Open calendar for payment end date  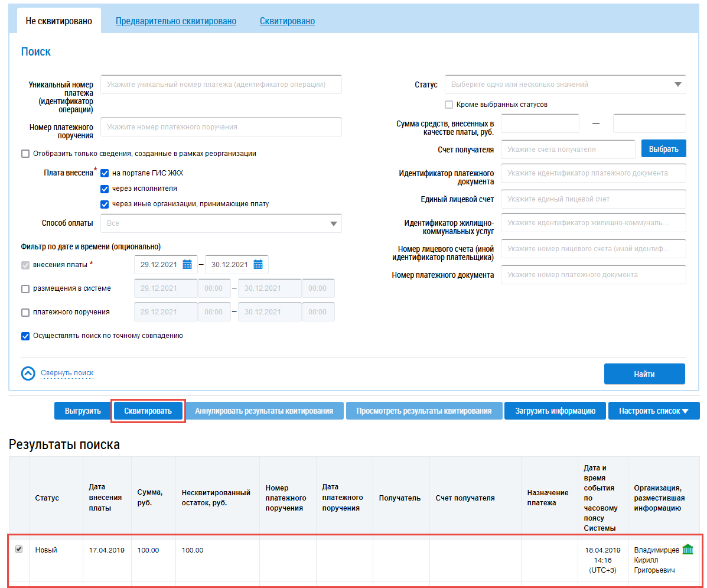tap(258, 265)
